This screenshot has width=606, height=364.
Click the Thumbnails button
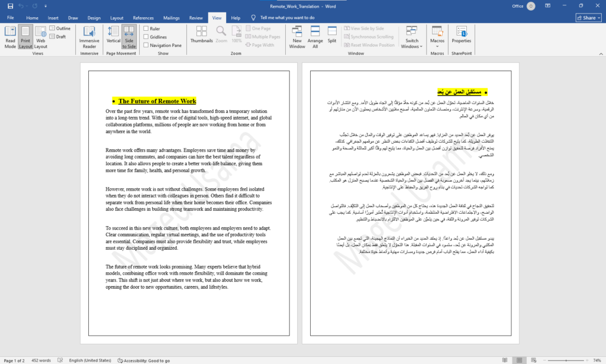[201, 34]
